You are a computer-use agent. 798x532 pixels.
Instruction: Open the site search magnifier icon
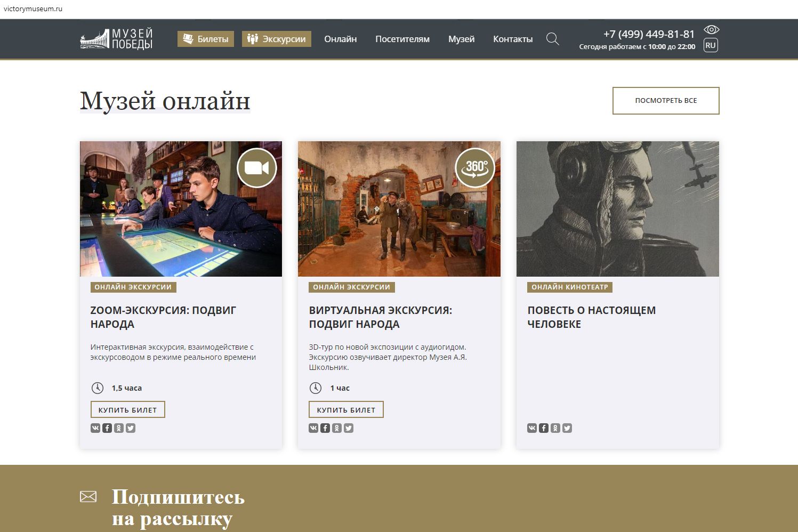tap(553, 39)
